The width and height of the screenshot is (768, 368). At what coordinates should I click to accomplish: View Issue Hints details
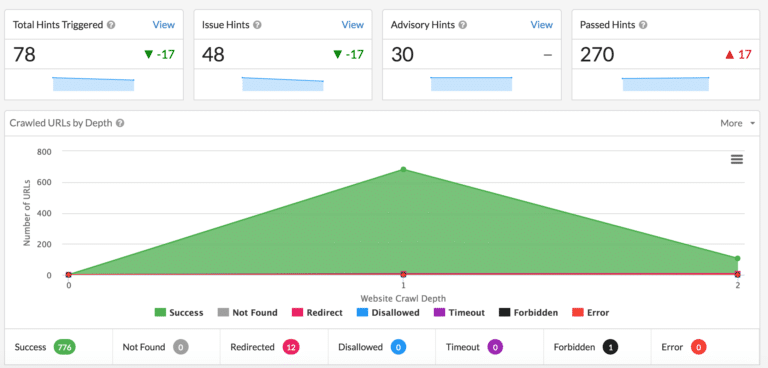click(x=353, y=25)
